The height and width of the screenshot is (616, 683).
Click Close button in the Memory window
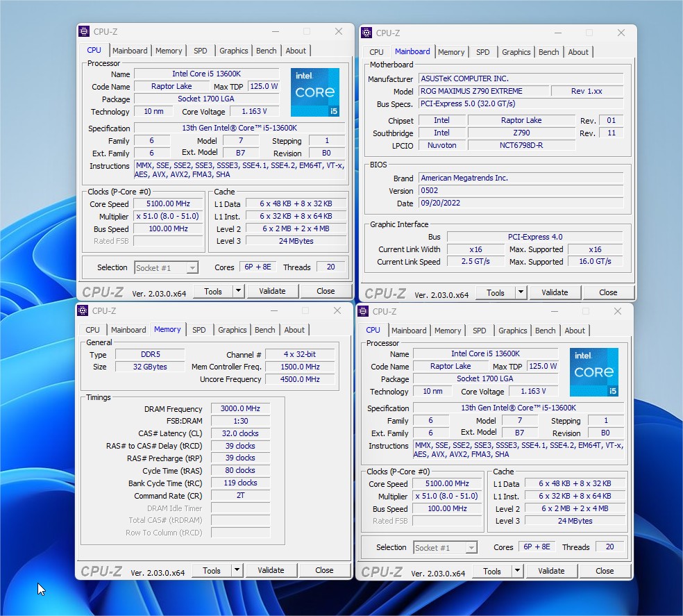coord(324,570)
